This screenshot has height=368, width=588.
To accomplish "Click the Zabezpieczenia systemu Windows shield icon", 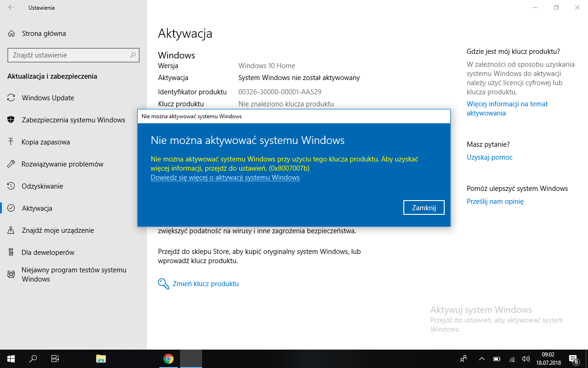I will click(x=11, y=120).
